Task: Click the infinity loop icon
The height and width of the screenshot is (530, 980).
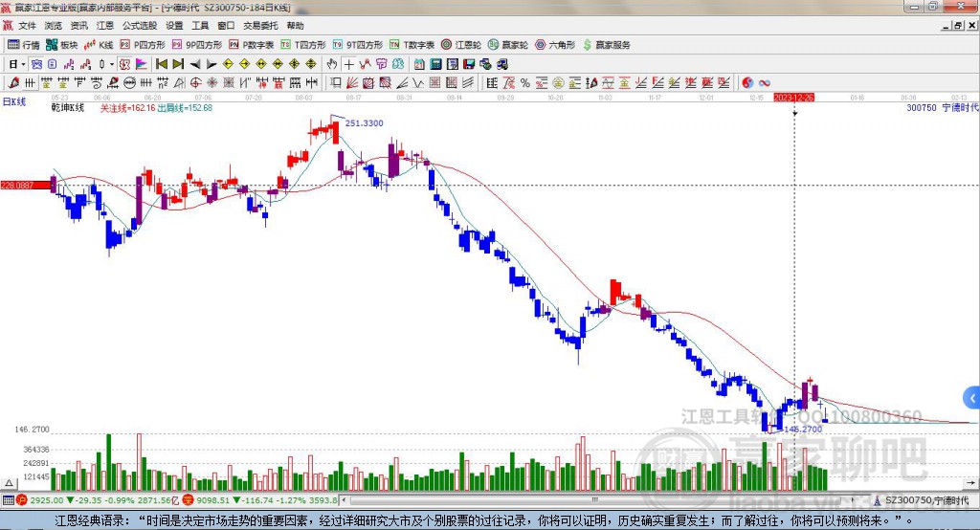Action: coord(765,82)
